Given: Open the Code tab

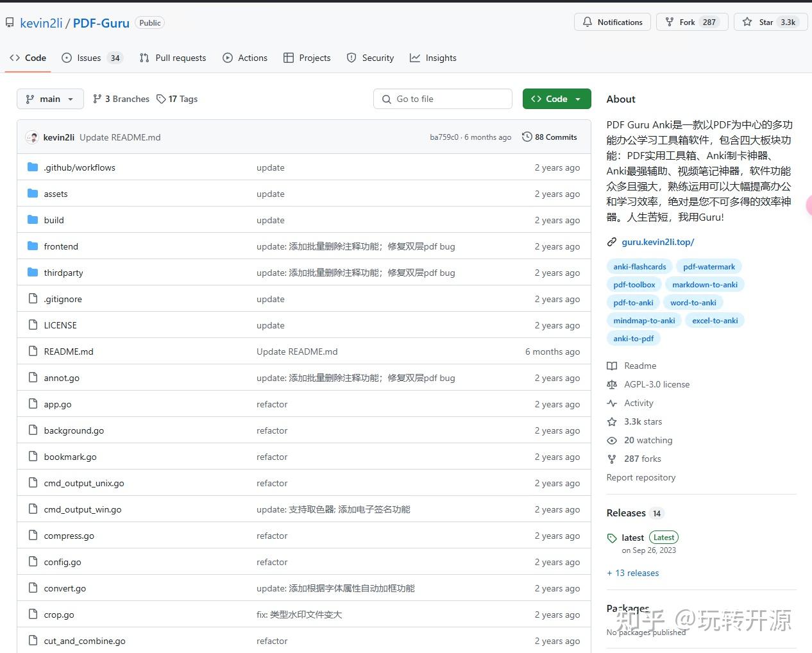Looking at the screenshot, I should [x=28, y=58].
